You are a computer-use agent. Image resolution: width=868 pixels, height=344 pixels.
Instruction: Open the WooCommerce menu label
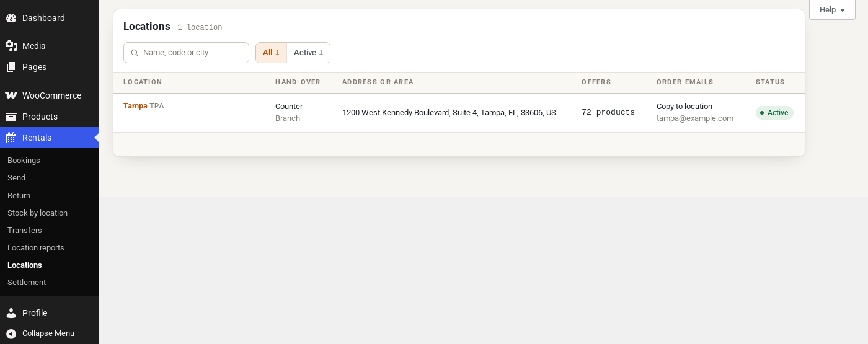pos(51,95)
